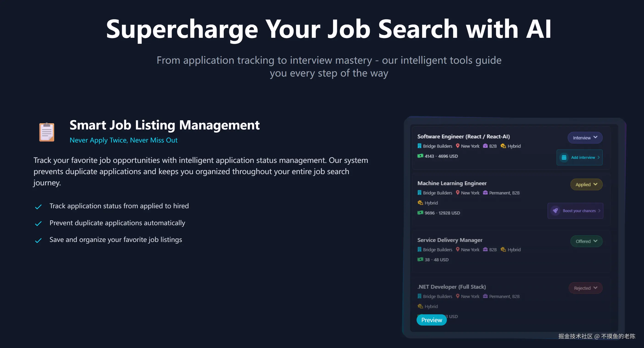Click the clipboard icon beside Smart Job Listing
The height and width of the screenshot is (348, 644).
click(x=47, y=132)
